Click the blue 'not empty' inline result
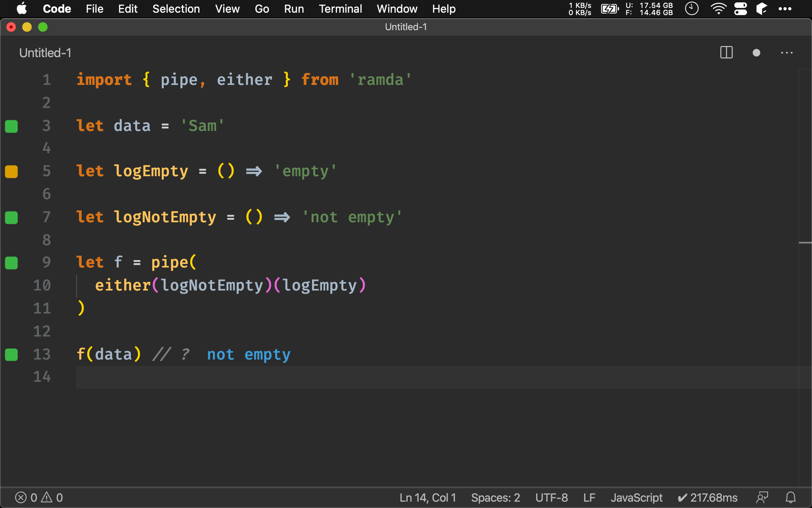This screenshot has width=812, height=508. pyautogui.click(x=249, y=354)
